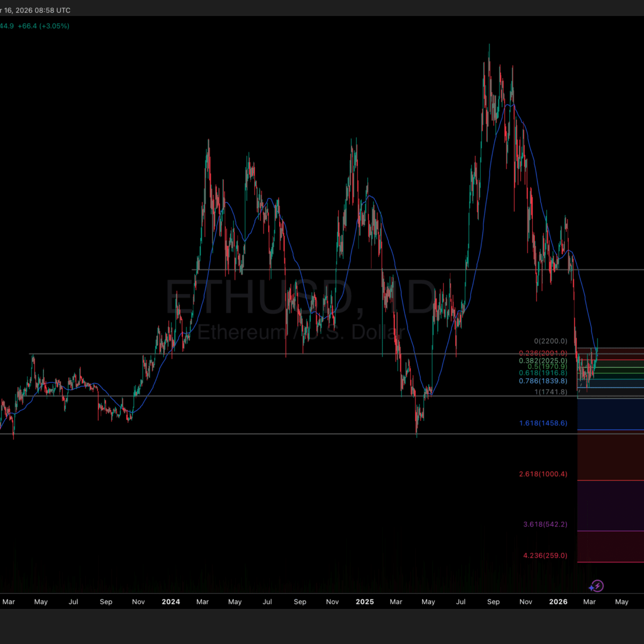
Task: Click the purple lightning bolt replay icon
Action: (x=597, y=586)
